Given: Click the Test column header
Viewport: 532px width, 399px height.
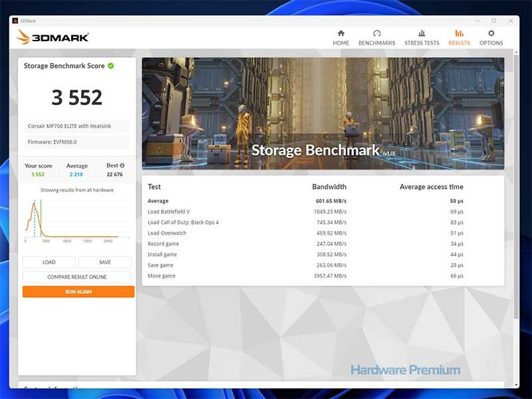Looking at the screenshot, I should tap(154, 187).
